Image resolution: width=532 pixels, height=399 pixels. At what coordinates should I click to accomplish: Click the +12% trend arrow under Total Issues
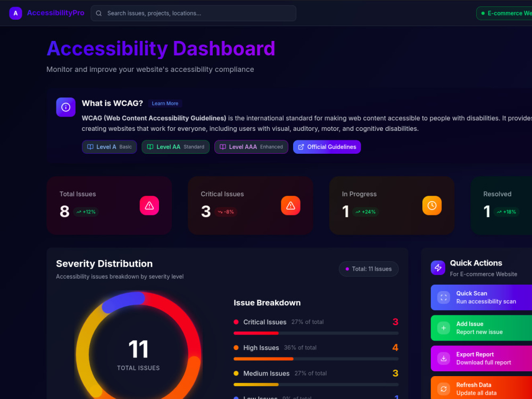(x=79, y=212)
